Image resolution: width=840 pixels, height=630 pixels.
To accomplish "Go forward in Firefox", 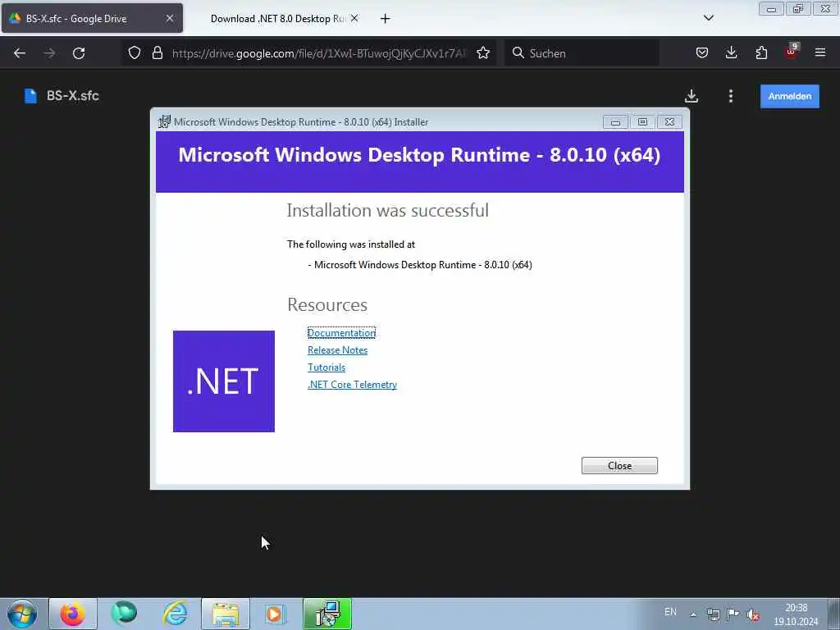I will coord(49,53).
